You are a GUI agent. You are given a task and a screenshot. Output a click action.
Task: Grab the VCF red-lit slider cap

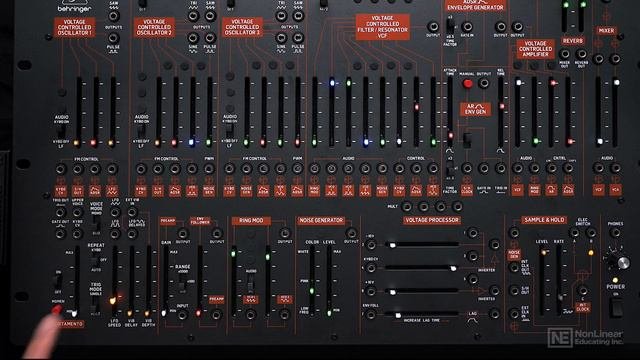coord(416,107)
